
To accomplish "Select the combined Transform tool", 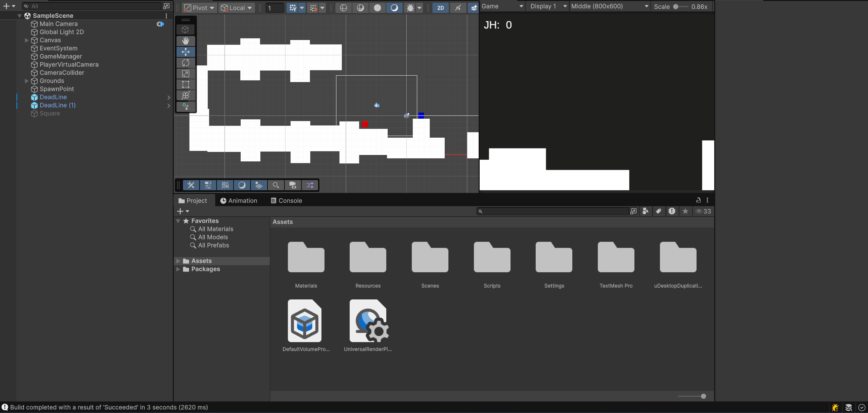I will 185,95.
